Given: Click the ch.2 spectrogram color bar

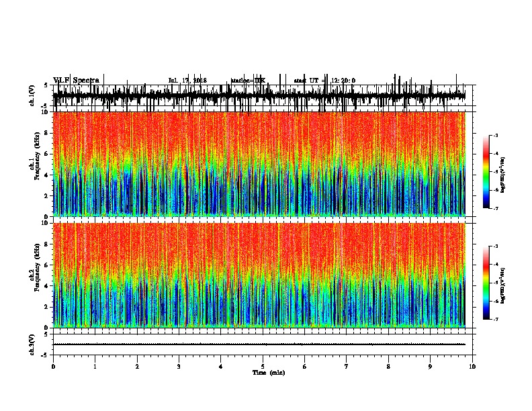Looking at the screenshot, I should click(x=486, y=283).
